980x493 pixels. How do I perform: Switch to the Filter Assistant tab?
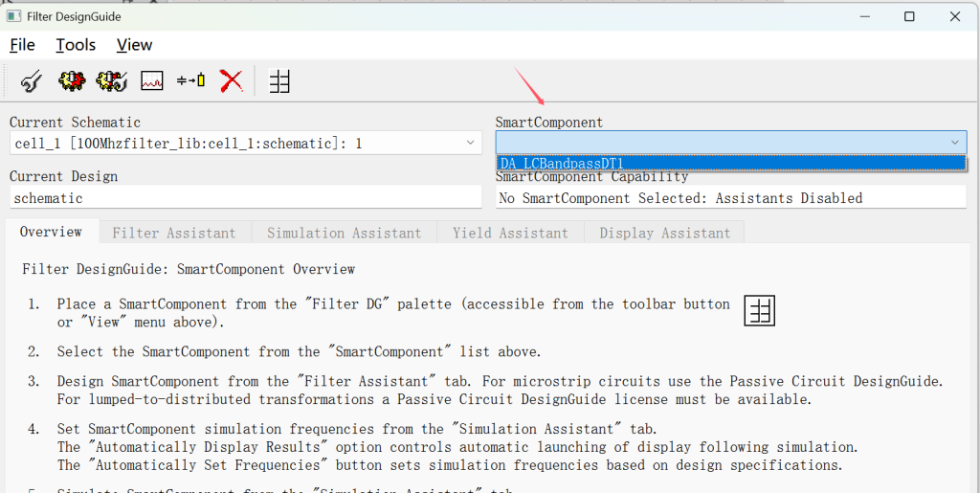[174, 233]
